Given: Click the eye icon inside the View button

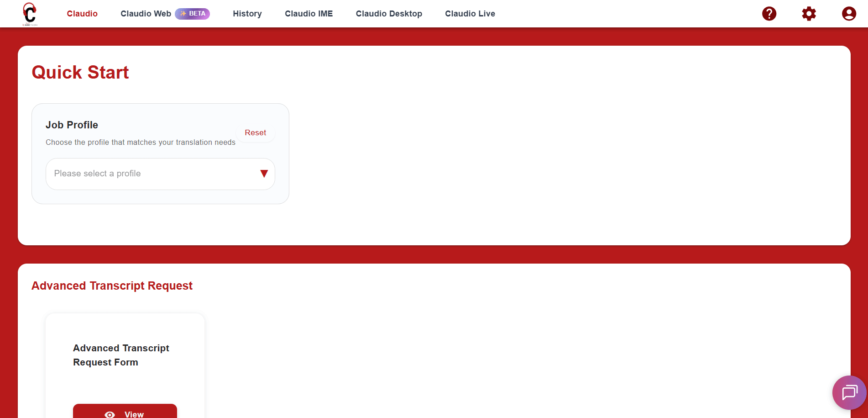Looking at the screenshot, I should point(109,414).
